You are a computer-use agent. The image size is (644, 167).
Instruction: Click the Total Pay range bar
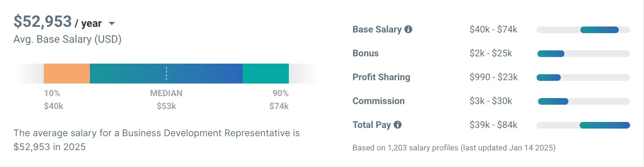tap(605, 125)
